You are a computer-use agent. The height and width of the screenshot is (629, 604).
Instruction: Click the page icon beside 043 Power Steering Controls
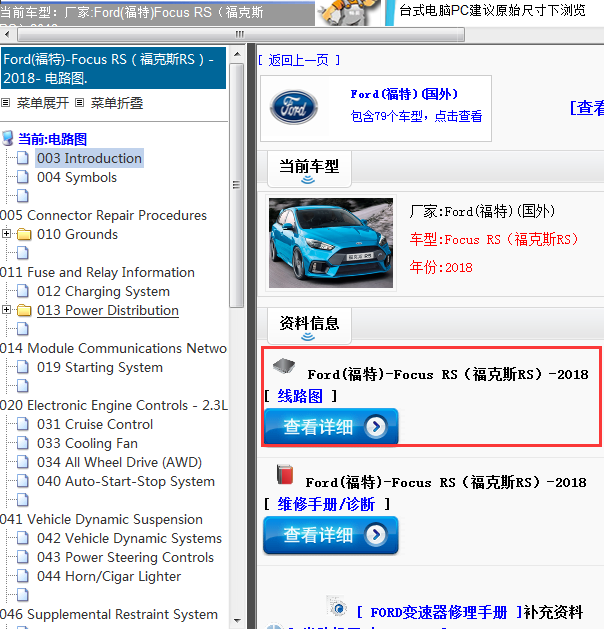pyautogui.click(x=23, y=557)
